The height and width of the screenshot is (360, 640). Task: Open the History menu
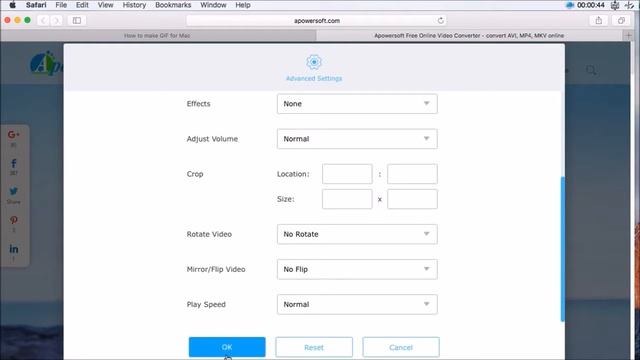(x=134, y=5)
